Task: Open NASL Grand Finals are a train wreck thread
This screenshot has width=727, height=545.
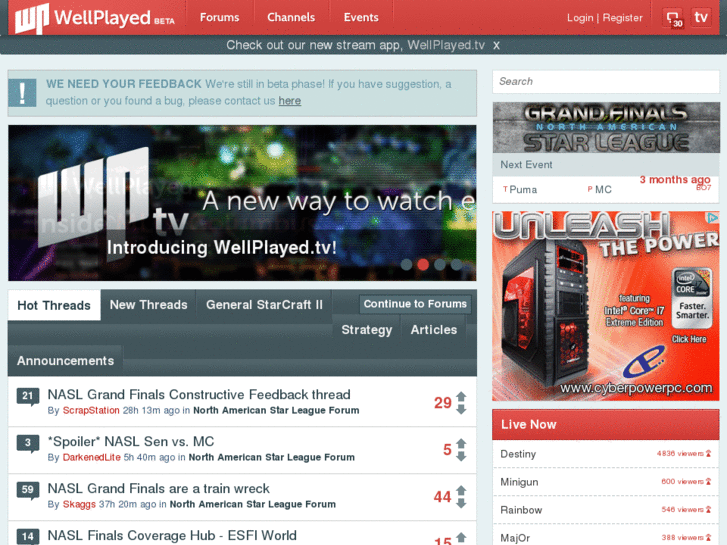Action: pyautogui.click(x=159, y=488)
